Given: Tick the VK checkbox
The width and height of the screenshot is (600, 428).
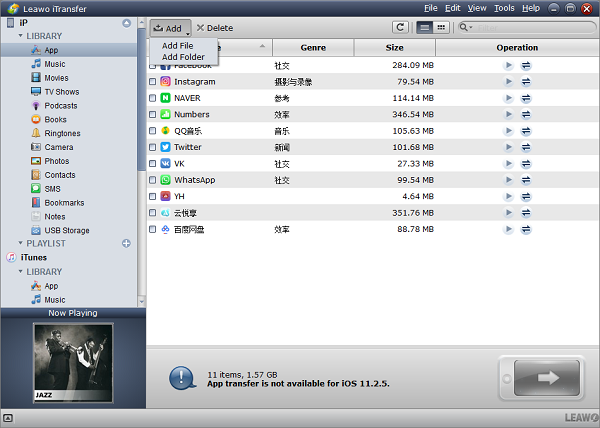Looking at the screenshot, I should click(152, 164).
